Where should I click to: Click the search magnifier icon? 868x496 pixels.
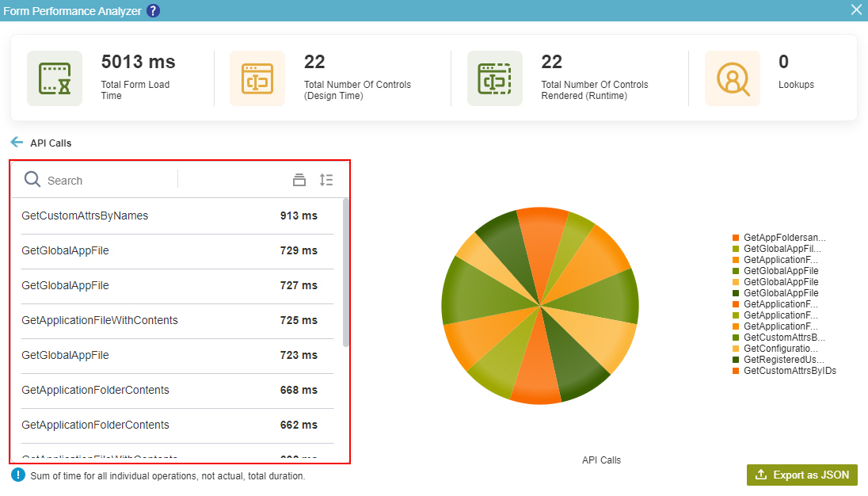[x=32, y=179]
